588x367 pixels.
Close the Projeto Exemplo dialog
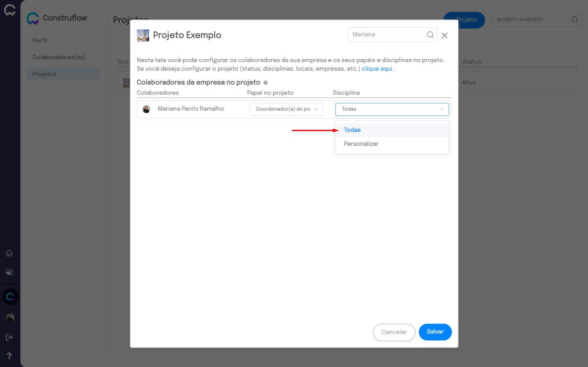(x=445, y=36)
